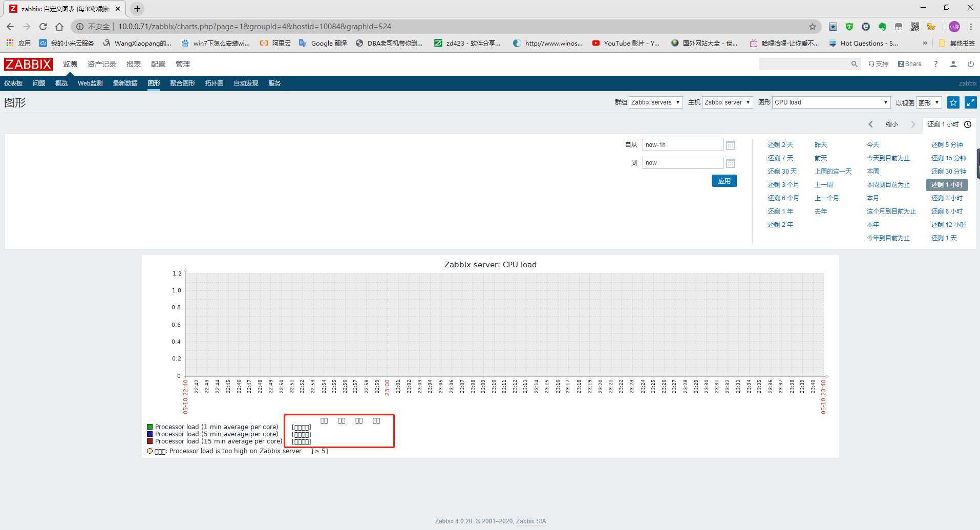Select last 5 minutes range
Screen dimensions: 980x530
947,145
